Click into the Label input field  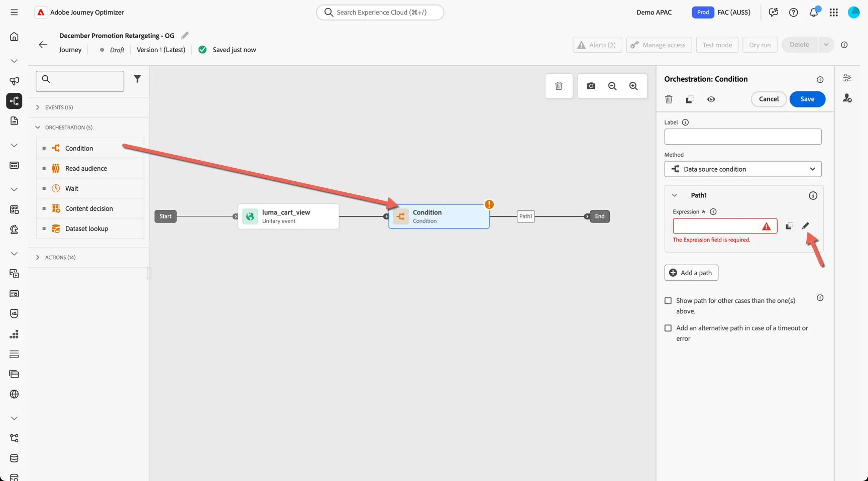click(743, 137)
